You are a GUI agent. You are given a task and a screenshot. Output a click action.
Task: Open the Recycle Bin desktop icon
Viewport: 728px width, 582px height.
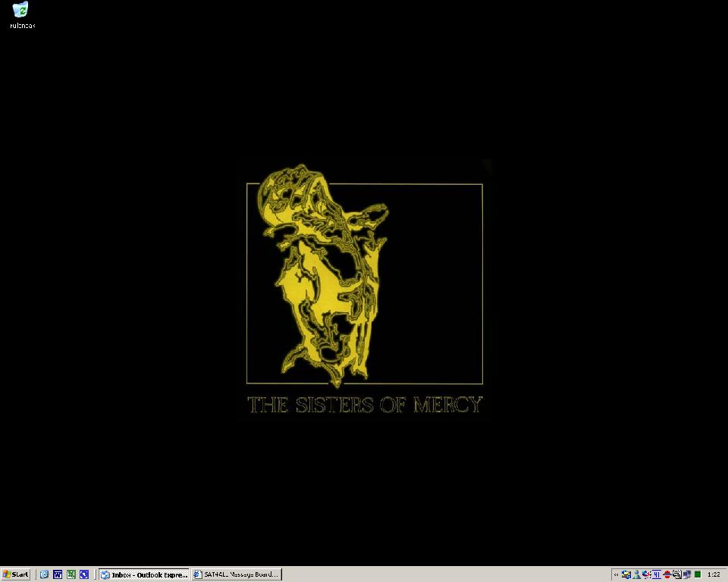[21, 15]
